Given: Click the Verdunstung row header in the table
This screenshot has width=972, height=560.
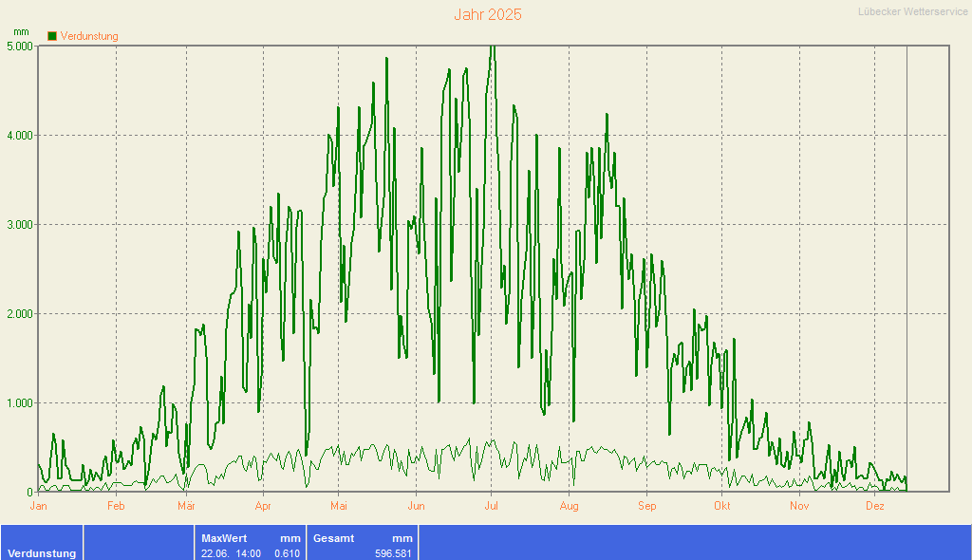Looking at the screenshot, I should tap(42, 553).
